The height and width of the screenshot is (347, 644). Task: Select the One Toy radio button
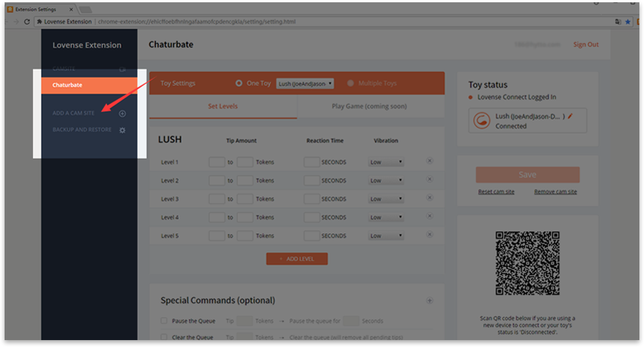click(239, 83)
